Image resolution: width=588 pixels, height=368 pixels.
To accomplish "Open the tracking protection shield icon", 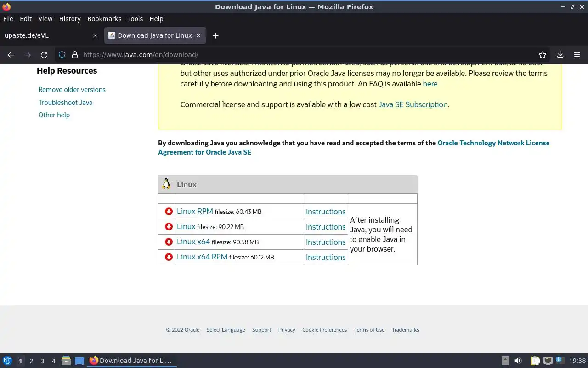I will coord(62,55).
